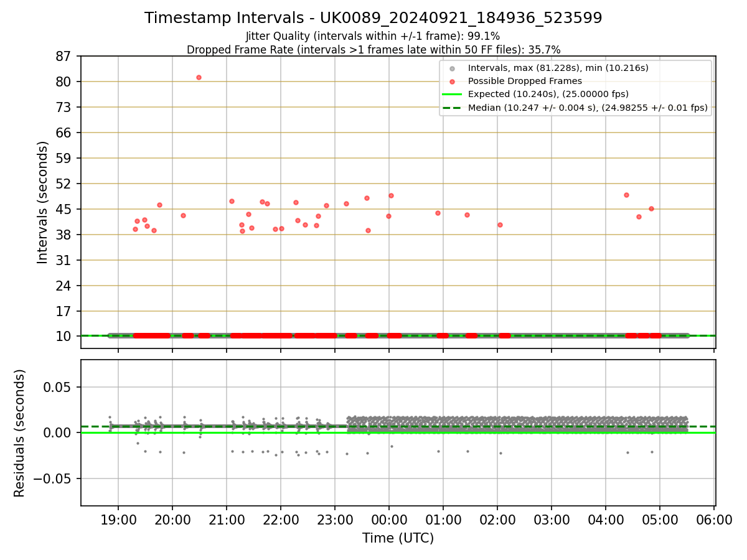
Task: Click the red dropped-frame point just before 01:00
Action: pos(438,213)
